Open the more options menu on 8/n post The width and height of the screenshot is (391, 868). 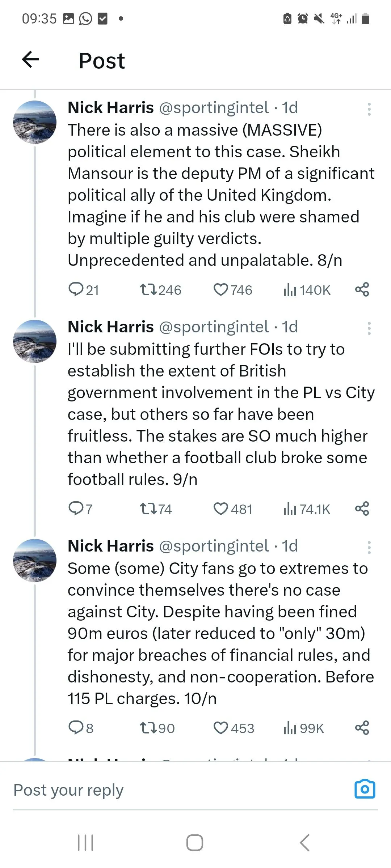(x=369, y=109)
